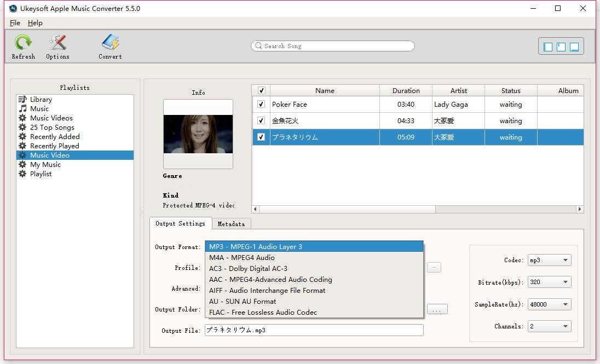Open the SampleRate(hz) dropdown

tap(549, 304)
